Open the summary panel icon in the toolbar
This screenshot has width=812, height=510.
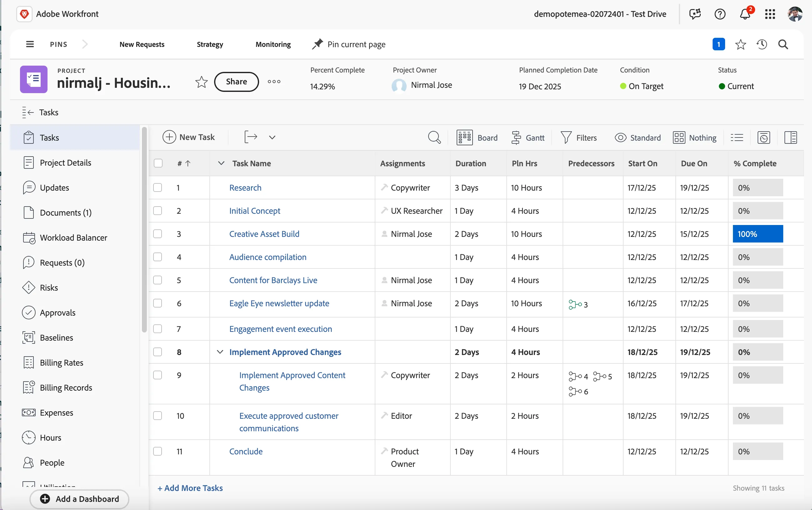pos(790,137)
